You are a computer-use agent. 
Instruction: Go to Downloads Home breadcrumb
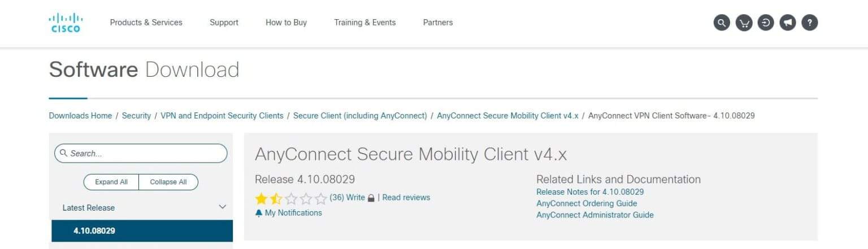(x=80, y=116)
